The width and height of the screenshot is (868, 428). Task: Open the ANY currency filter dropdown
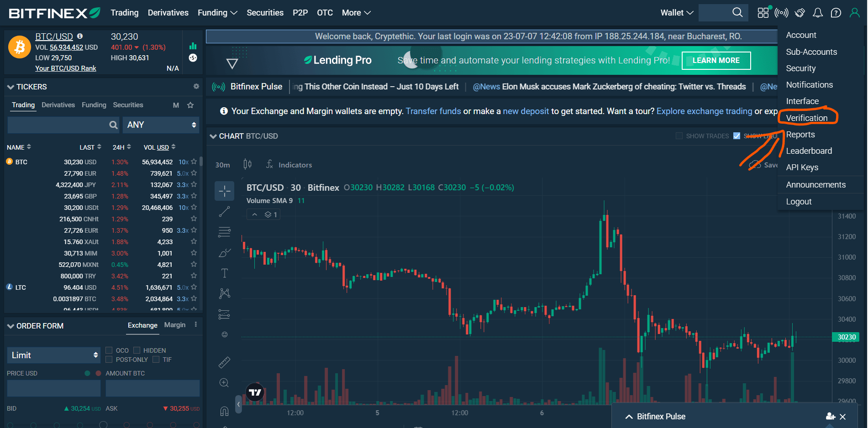click(x=161, y=125)
